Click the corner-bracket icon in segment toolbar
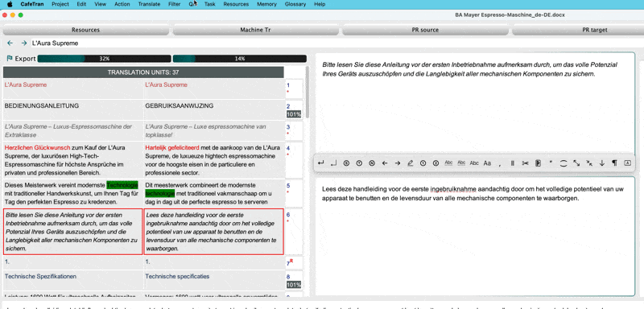 pos(333,163)
